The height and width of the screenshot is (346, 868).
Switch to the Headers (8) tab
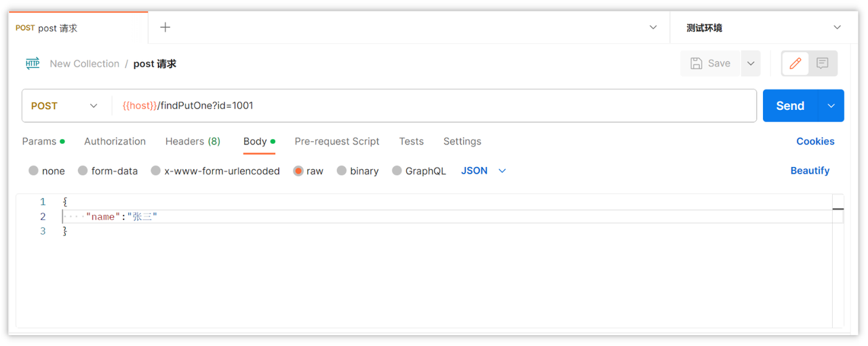[x=193, y=141]
